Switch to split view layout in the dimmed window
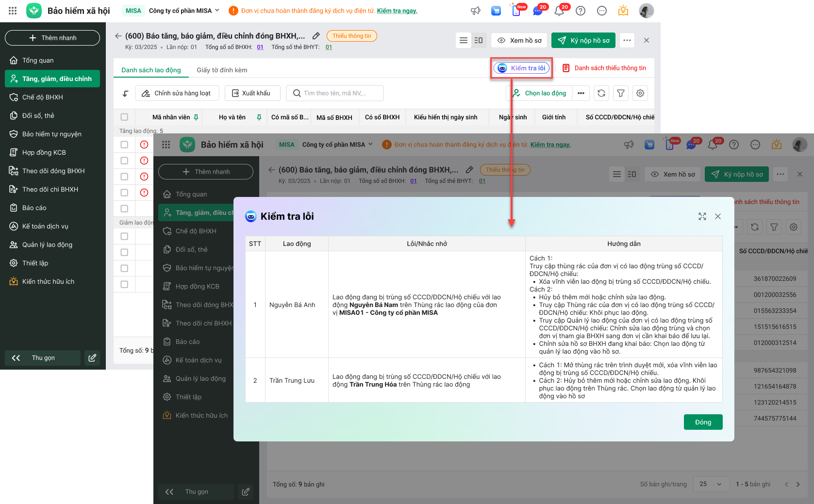This screenshot has height=504, width=814. [x=632, y=174]
